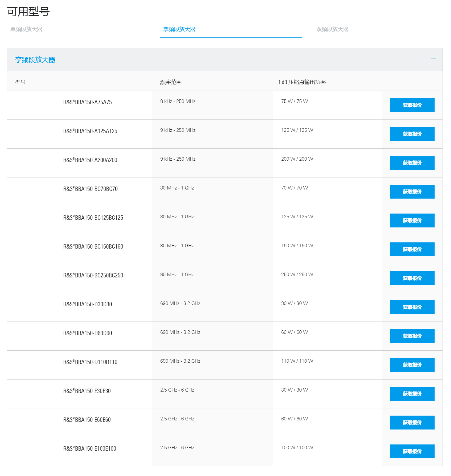
Task: Get quote for R&S BBA150-D60D60
Action: pyautogui.click(x=412, y=336)
